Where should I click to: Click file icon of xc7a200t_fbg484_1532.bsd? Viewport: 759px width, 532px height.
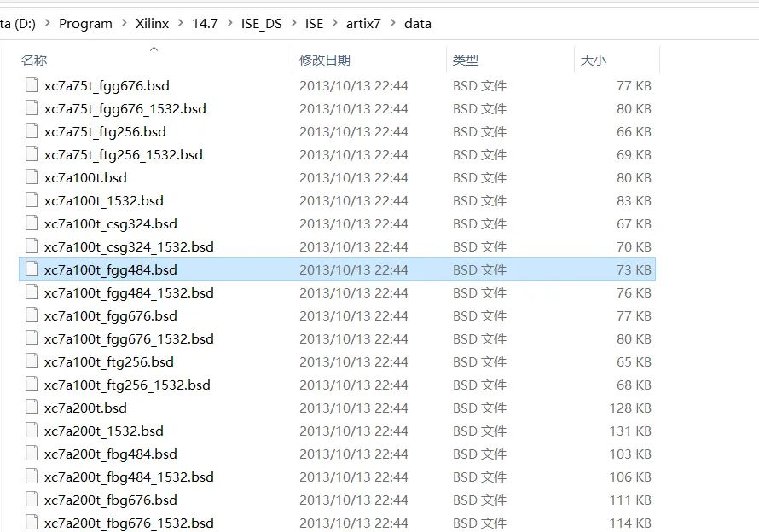pos(32,477)
